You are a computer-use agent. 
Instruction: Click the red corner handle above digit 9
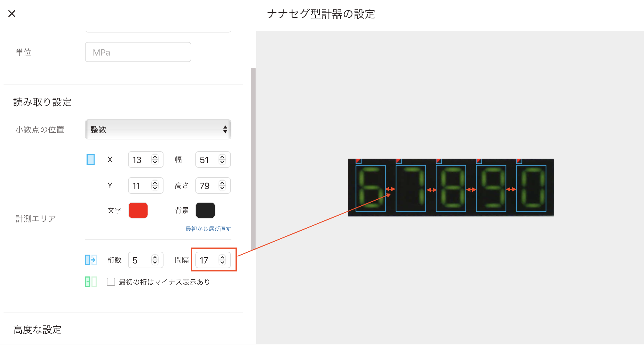pyautogui.click(x=479, y=161)
